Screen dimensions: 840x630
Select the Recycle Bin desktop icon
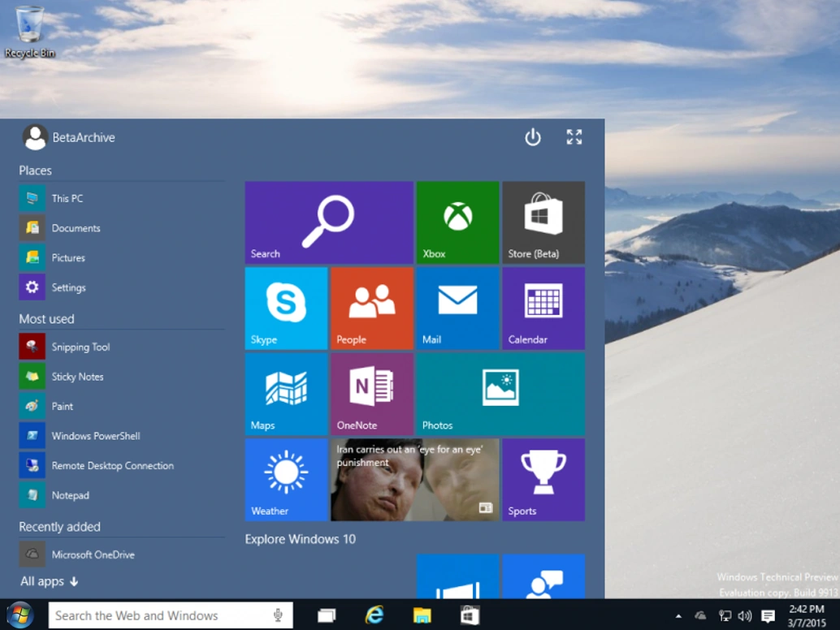pyautogui.click(x=29, y=32)
